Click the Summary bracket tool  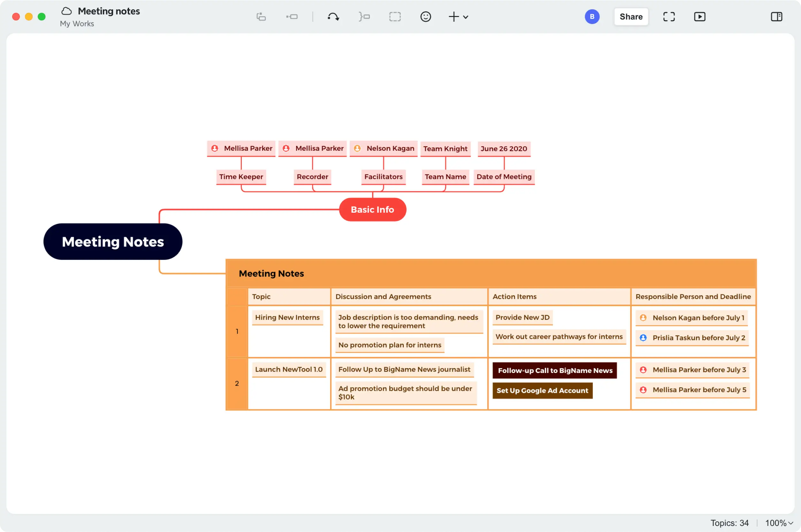364,17
